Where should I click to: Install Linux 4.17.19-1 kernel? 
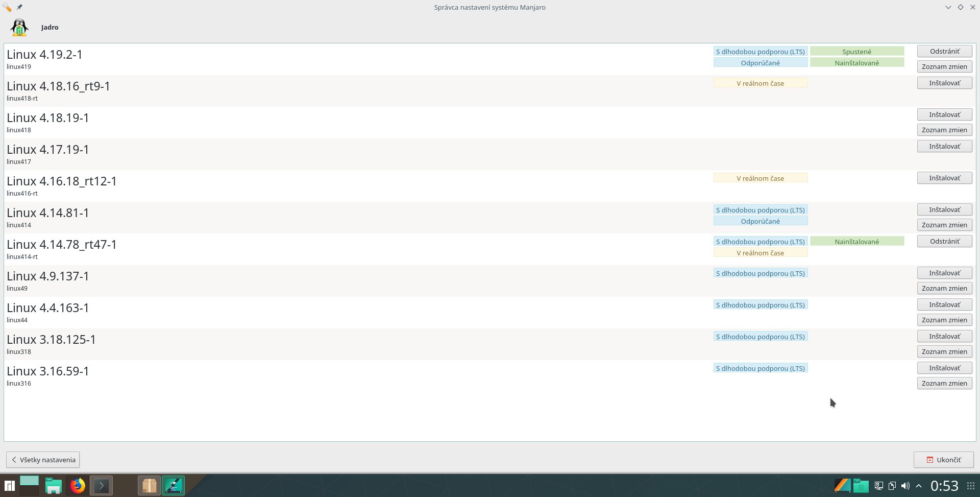(x=945, y=146)
